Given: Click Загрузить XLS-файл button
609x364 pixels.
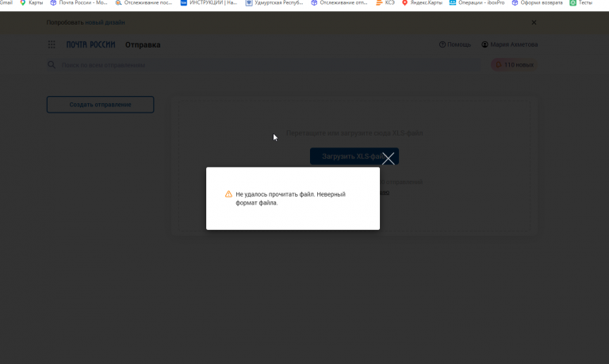Looking at the screenshot, I should click(354, 156).
